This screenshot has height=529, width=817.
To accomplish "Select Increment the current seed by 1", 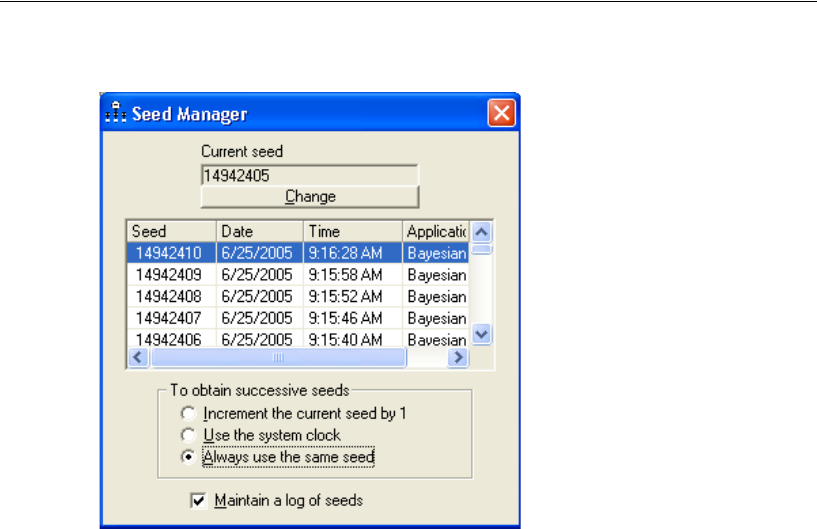I will click(x=184, y=413).
